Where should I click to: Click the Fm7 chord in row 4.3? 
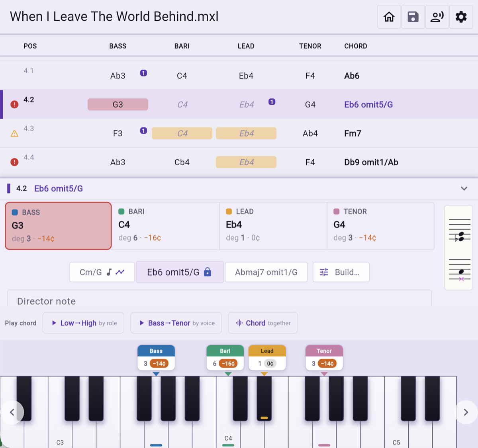tap(353, 133)
